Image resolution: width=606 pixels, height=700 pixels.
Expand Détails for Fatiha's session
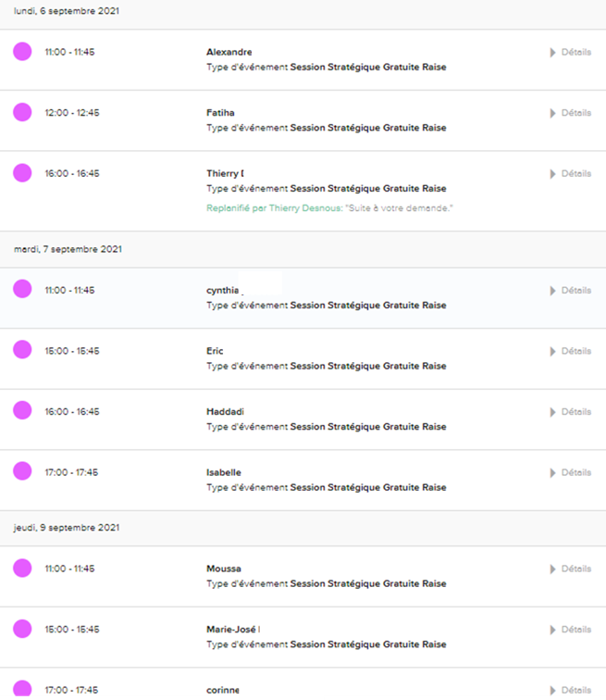[x=571, y=113]
